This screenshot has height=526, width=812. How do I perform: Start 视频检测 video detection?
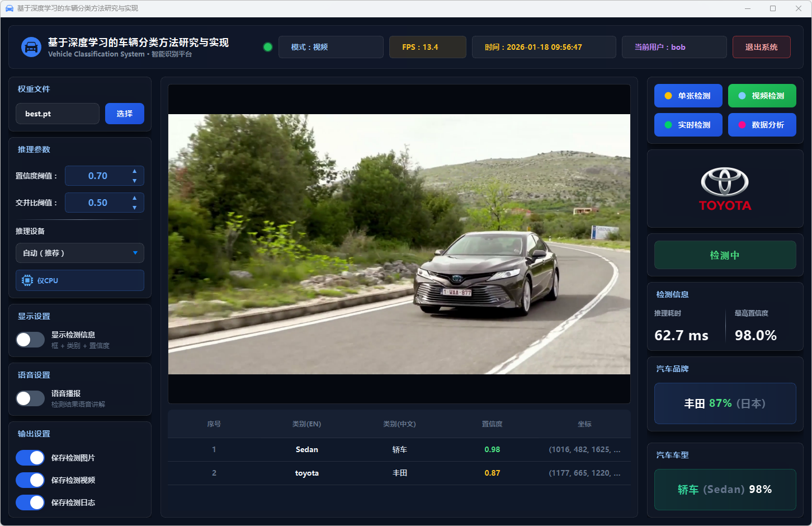click(x=762, y=96)
